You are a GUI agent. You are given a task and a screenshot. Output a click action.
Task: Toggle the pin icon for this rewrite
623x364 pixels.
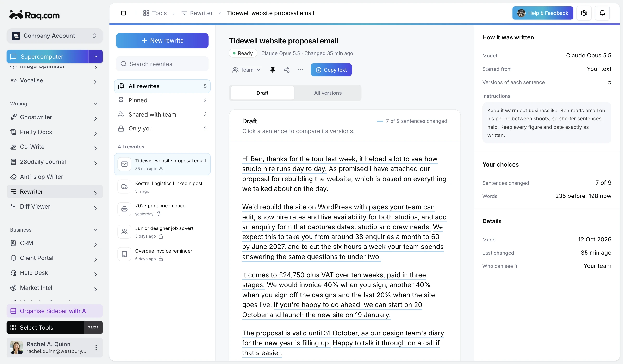pos(272,70)
